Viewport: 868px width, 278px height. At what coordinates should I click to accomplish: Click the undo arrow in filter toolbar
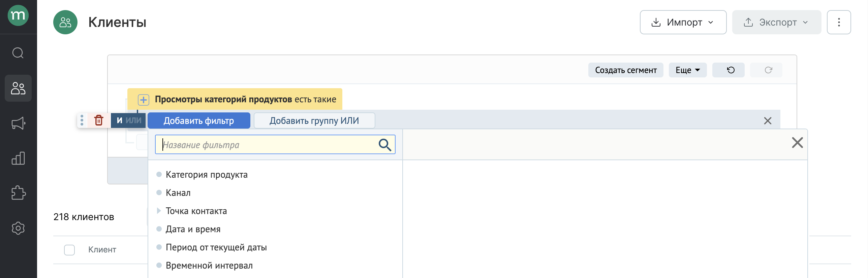728,70
